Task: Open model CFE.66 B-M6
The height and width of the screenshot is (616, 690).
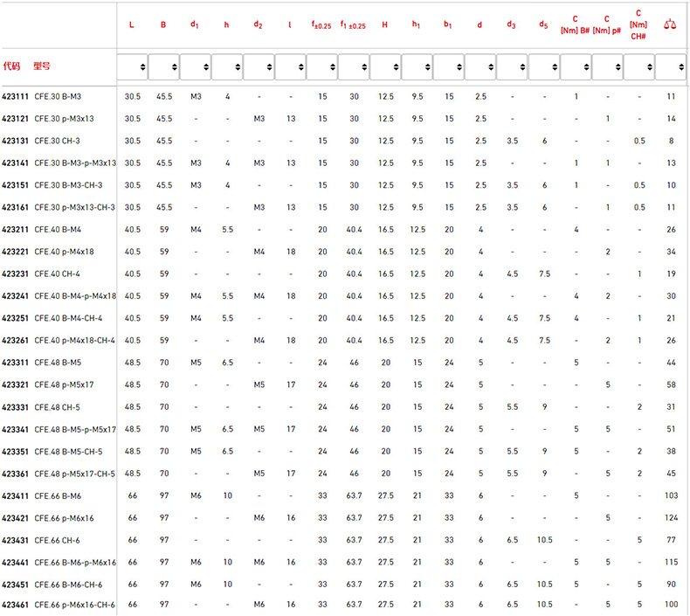Action: 58,495
